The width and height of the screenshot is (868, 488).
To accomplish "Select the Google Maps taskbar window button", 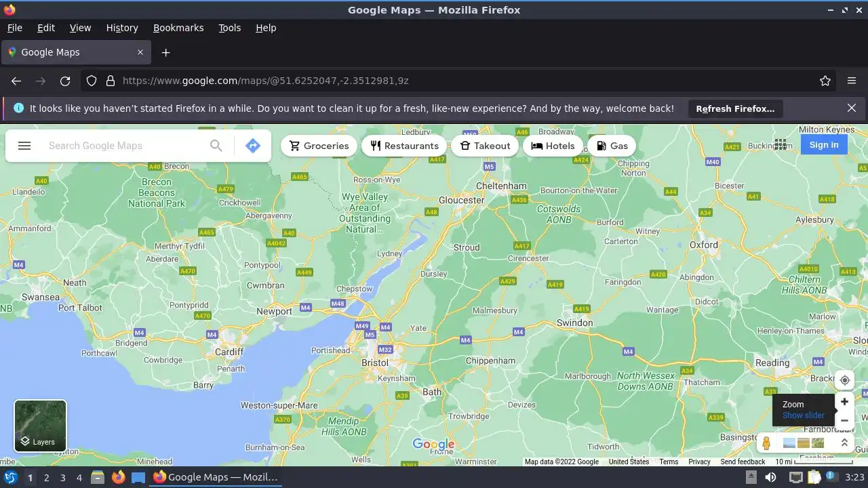I will 217,477.
